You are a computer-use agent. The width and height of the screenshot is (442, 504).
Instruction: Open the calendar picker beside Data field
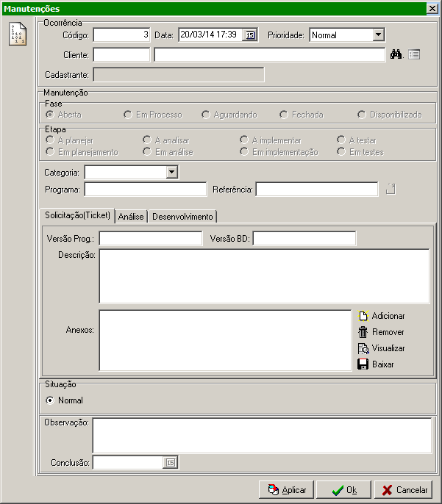click(250, 35)
